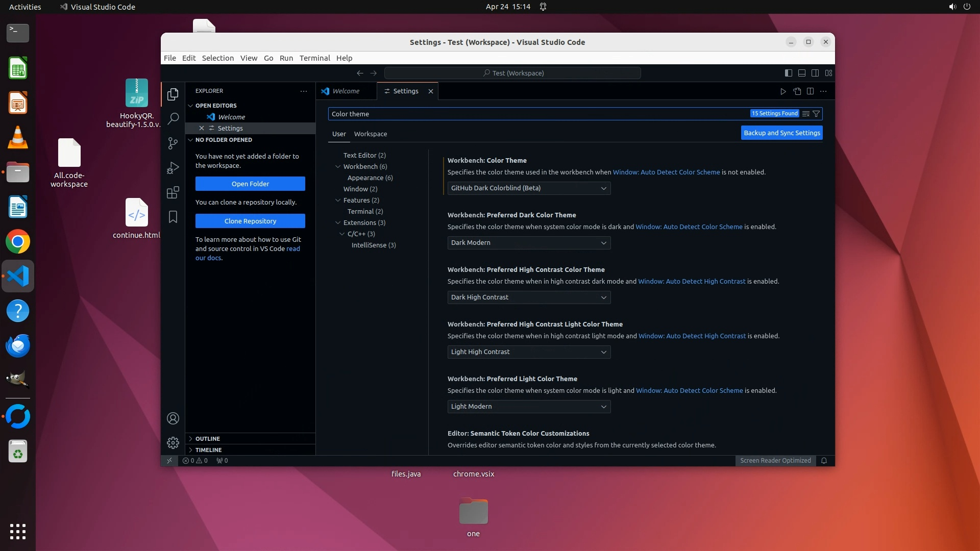Click the split editor right icon
This screenshot has height=551, width=980.
(x=810, y=91)
